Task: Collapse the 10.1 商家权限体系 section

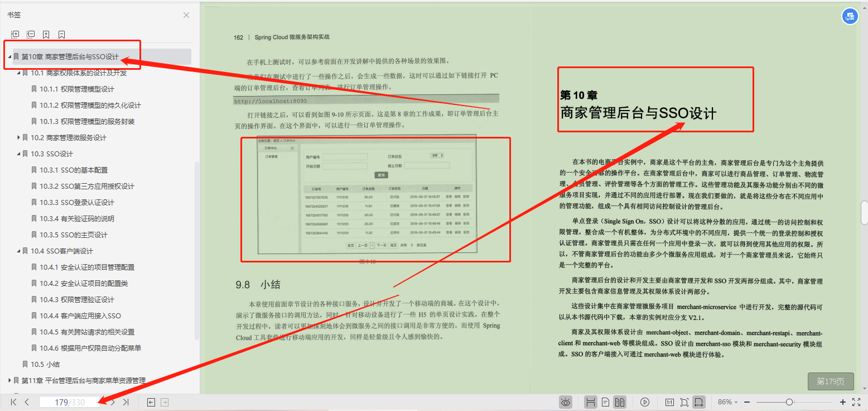Action: pyautogui.click(x=18, y=73)
